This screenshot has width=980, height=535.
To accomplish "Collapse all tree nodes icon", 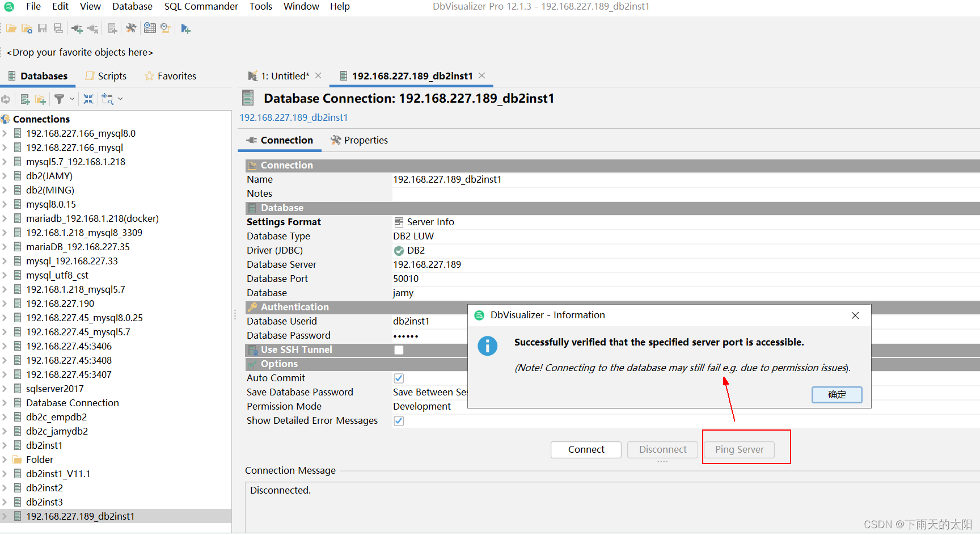I will [x=88, y=99].
